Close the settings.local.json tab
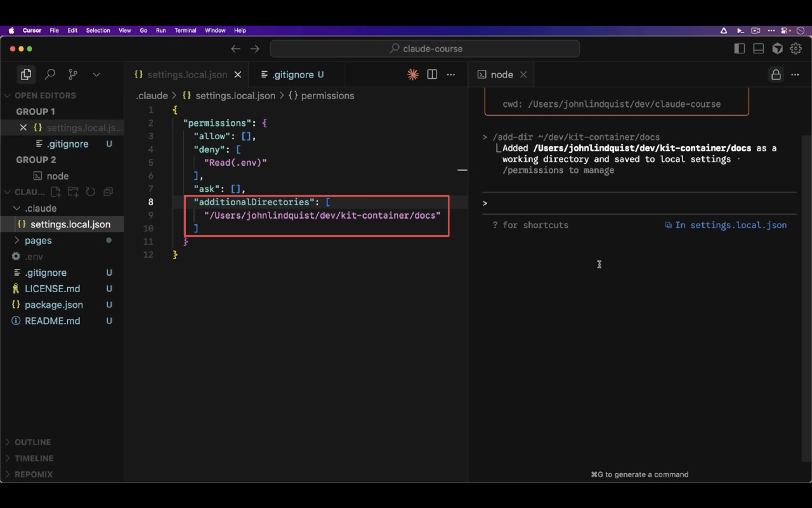 point(238,75)
